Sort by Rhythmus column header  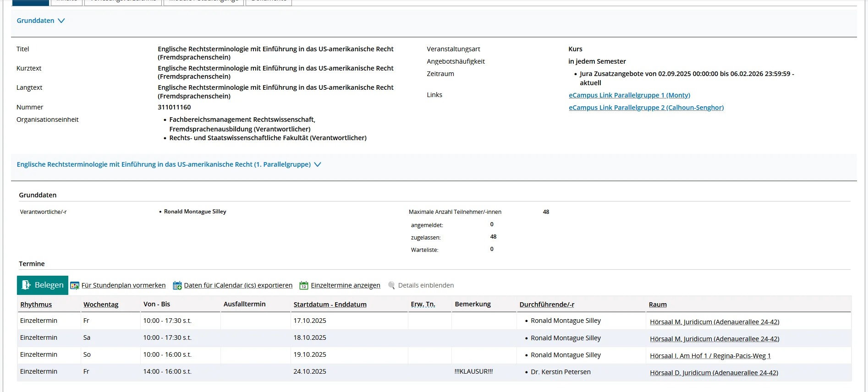point(36,305)
